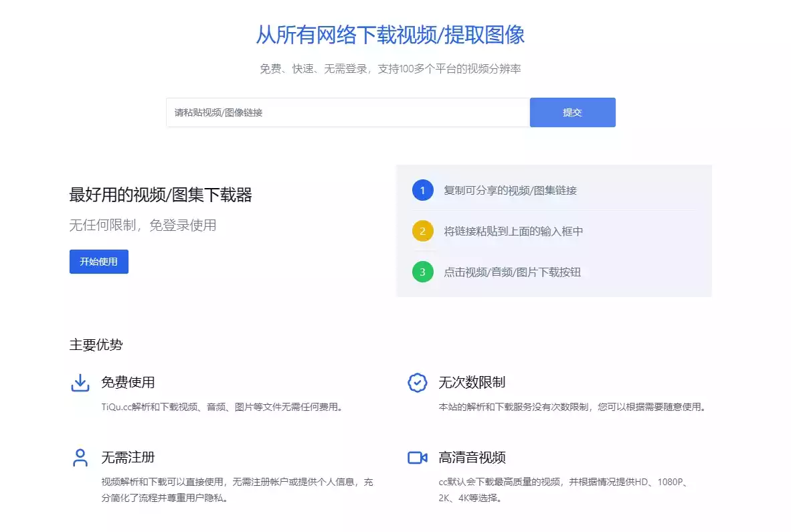Click the 开始使用 button

click(98, 262)
